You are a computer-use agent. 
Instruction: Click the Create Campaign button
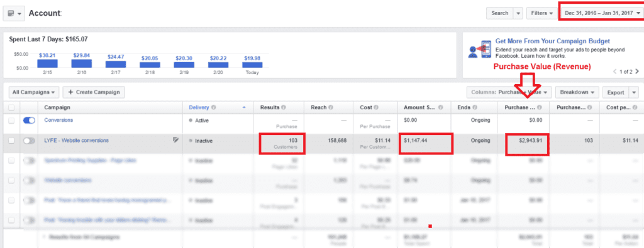pyautogui.click(x=94, y=92)
